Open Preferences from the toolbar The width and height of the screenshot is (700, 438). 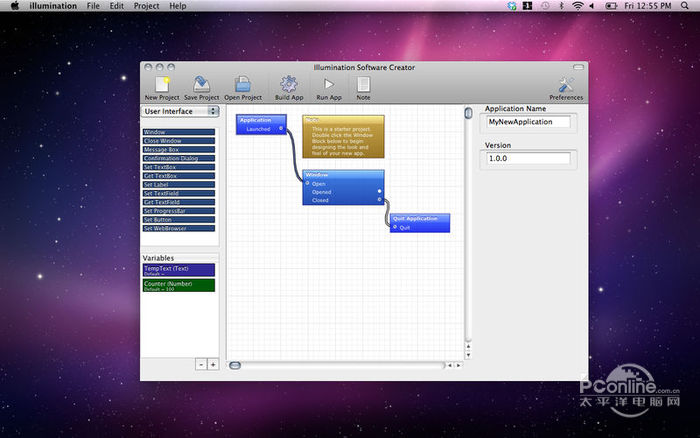click(x=566, y=85)
